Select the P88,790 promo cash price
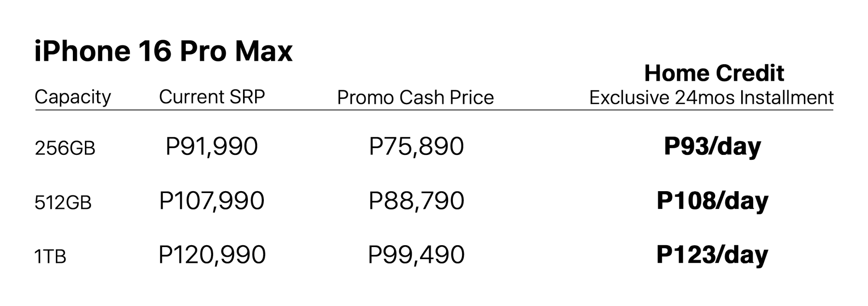Viewport: 868px width, 306px height. (416, 201)
